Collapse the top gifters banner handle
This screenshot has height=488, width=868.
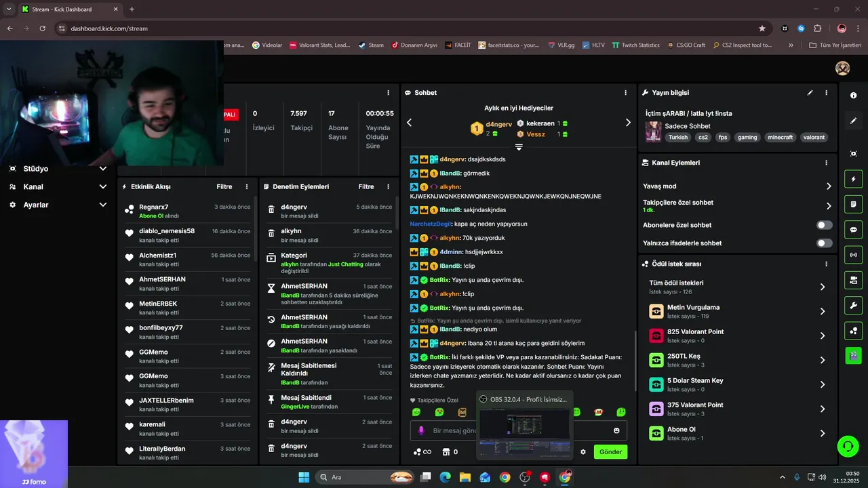[x=519, y=146]
